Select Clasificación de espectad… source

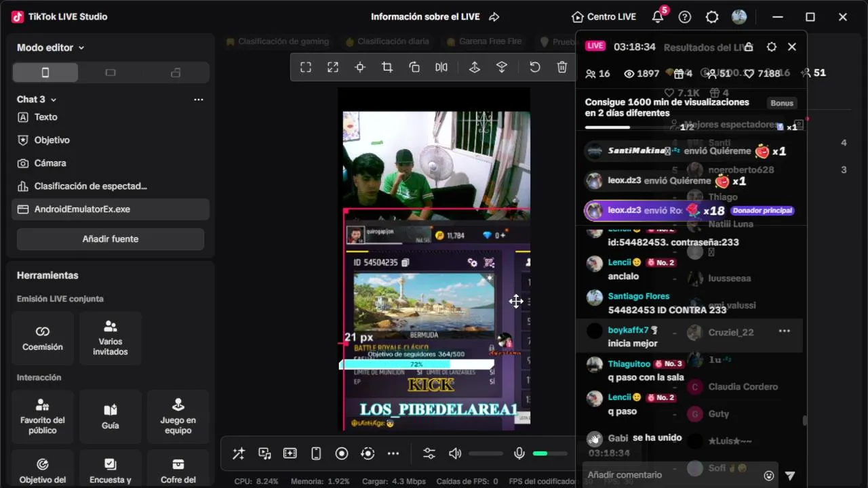(111, 186)
